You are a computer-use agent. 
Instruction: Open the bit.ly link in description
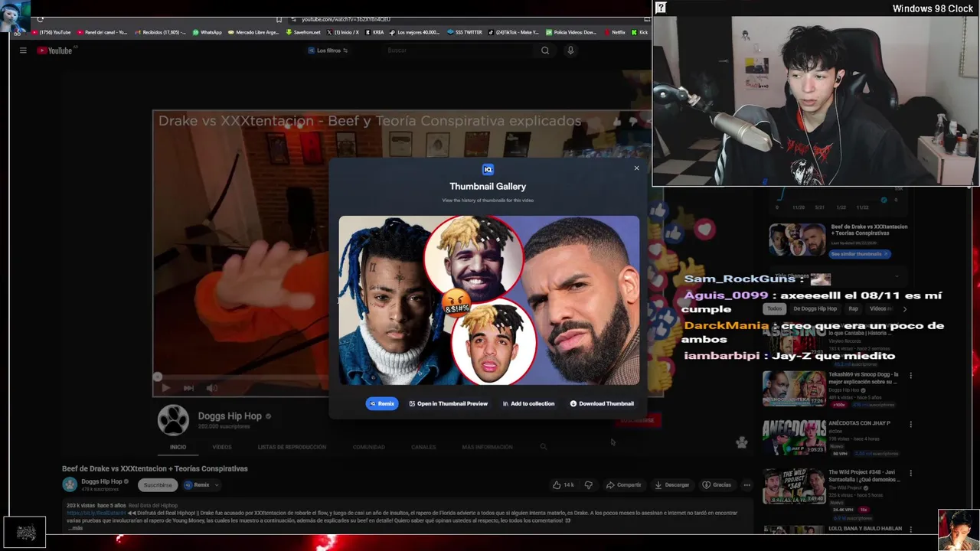pyautogui.click(x=95, y=513)
